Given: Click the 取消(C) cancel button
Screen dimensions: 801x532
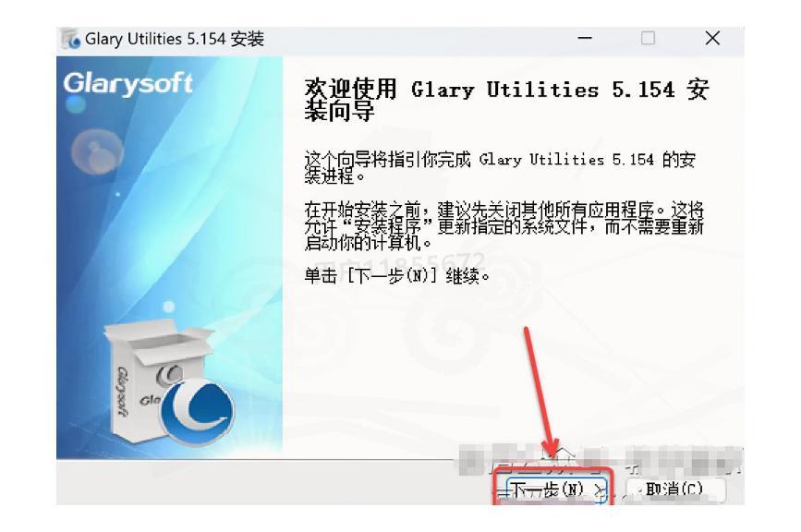Looking at the screenshot, I should tap(674, 490).
